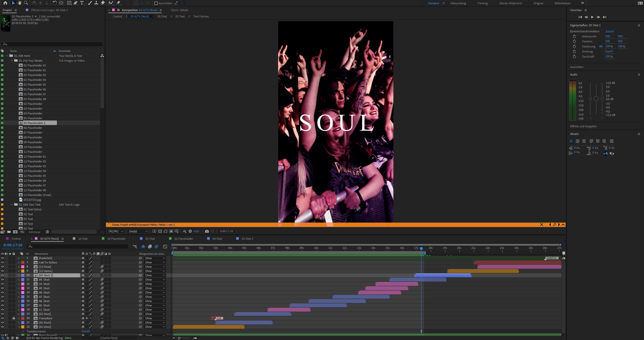644x340 pixels.
Task: Select the Puppet Pin tool
Action: [x=118, y=3]
